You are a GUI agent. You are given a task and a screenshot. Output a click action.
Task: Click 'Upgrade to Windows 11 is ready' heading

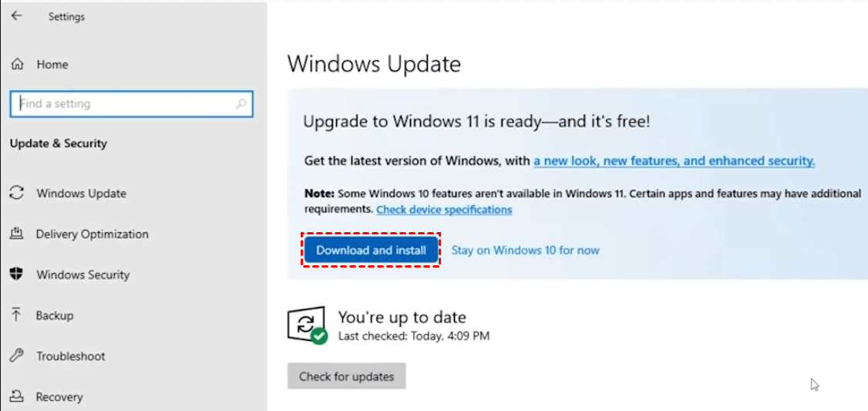coord(476,121)
